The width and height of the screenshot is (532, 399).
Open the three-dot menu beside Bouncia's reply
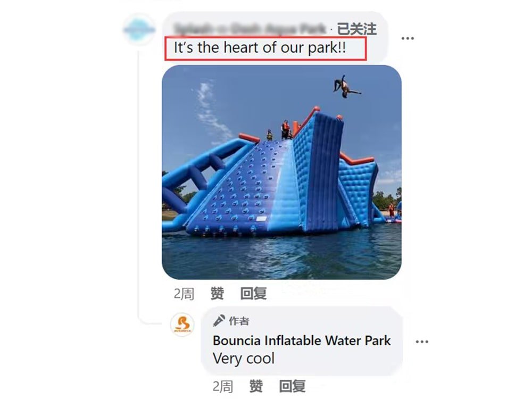[422, 342]
